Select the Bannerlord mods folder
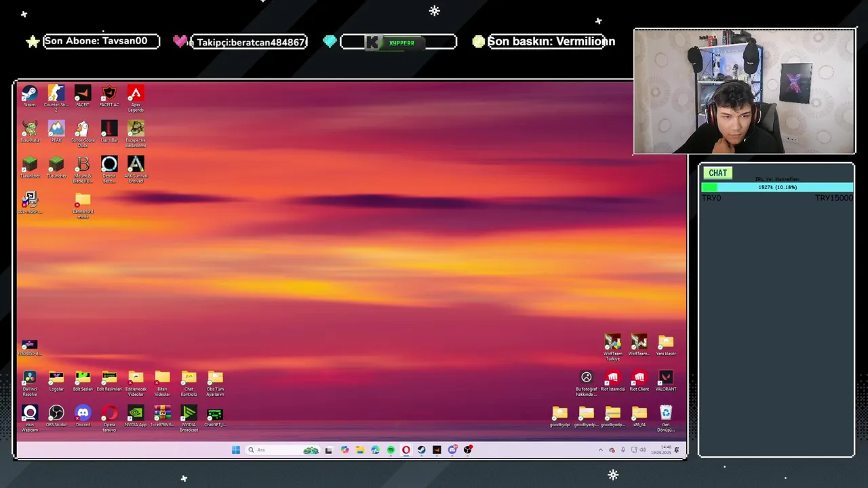868x488 pixels. (83, 205)
